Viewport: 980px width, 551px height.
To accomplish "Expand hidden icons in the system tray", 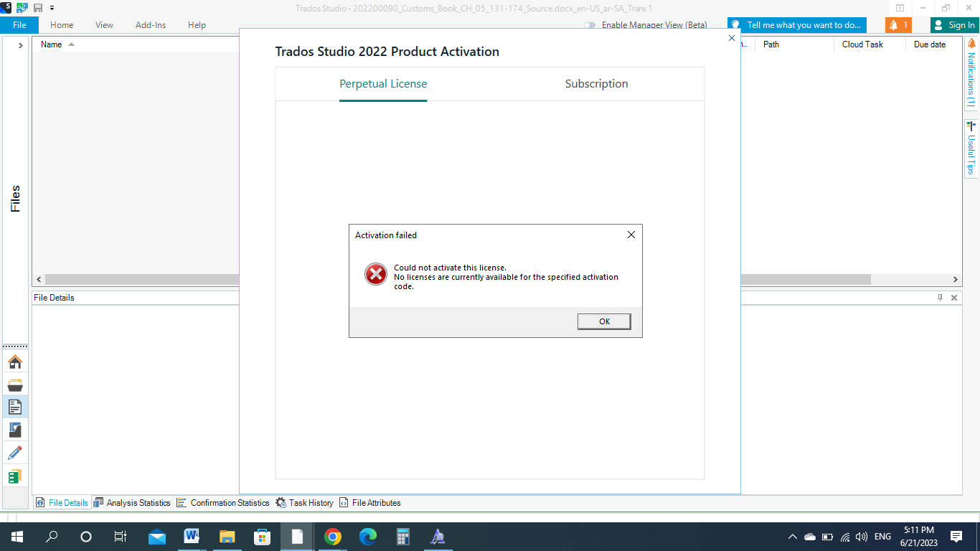I will [792, 536].
